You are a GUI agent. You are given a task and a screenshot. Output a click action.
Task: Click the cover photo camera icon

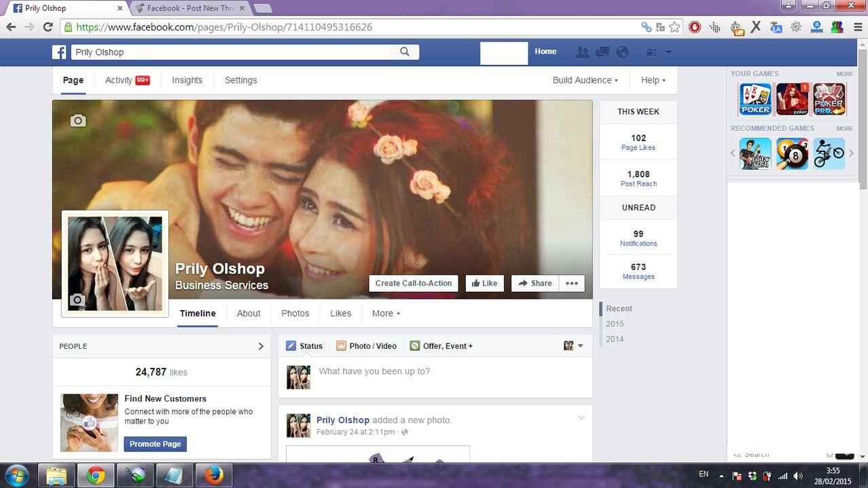[x=78, y=121]
